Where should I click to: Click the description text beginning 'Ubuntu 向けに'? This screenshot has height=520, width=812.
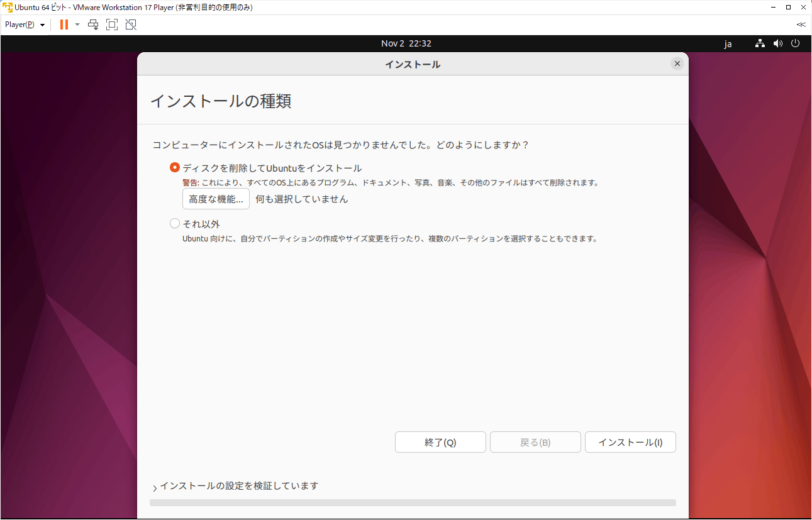coord(389,239)
